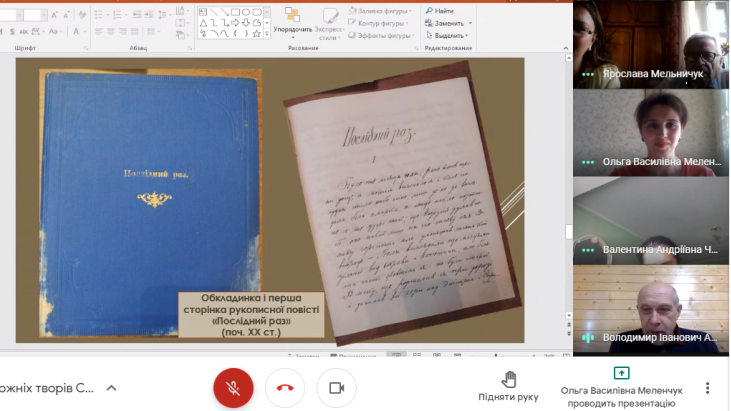Toggle text shadow (S) formatting
This screenshot has height=411, width=731.
(x=12, y=32)
